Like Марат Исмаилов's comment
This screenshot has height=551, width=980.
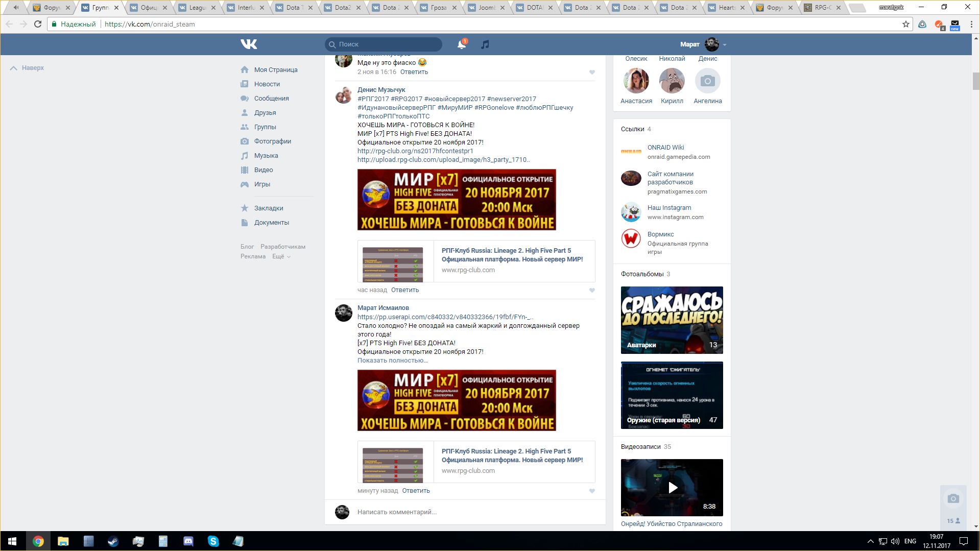[592, 491]
